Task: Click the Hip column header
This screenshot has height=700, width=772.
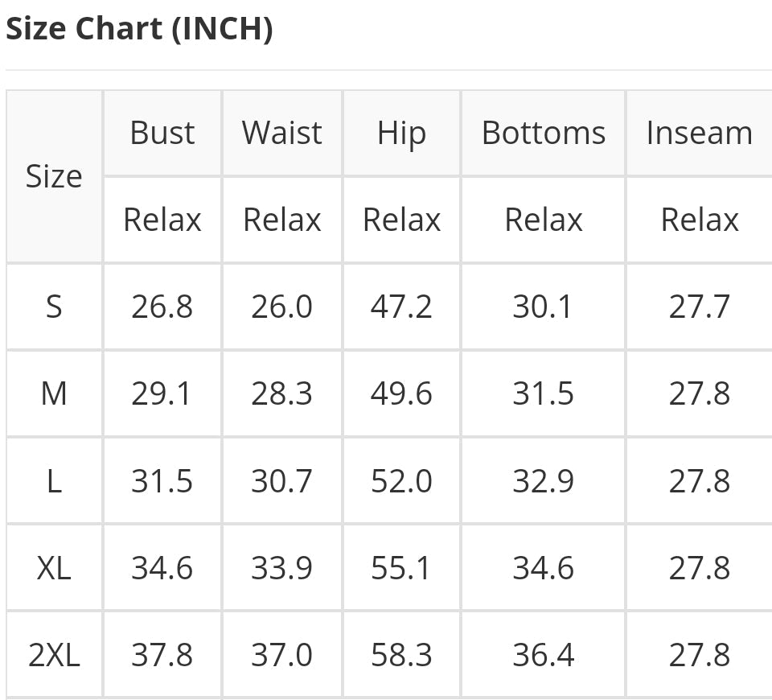Action: point(401,134)
